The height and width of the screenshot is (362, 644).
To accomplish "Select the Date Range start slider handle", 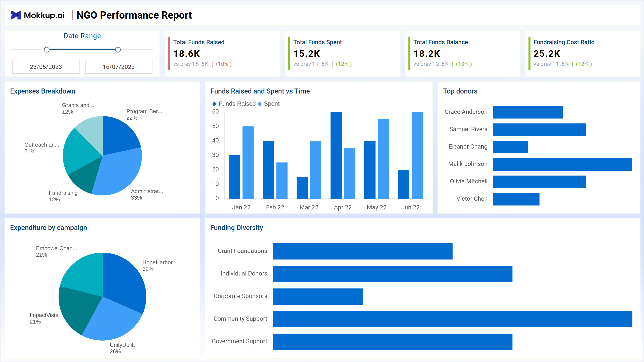I will 47,50.
